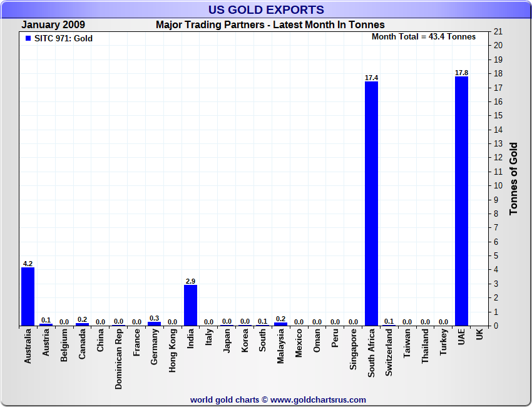Select the Germany 0.3 bar
Viewport: 532px width, 407px height.
click(x=154, y=324)
